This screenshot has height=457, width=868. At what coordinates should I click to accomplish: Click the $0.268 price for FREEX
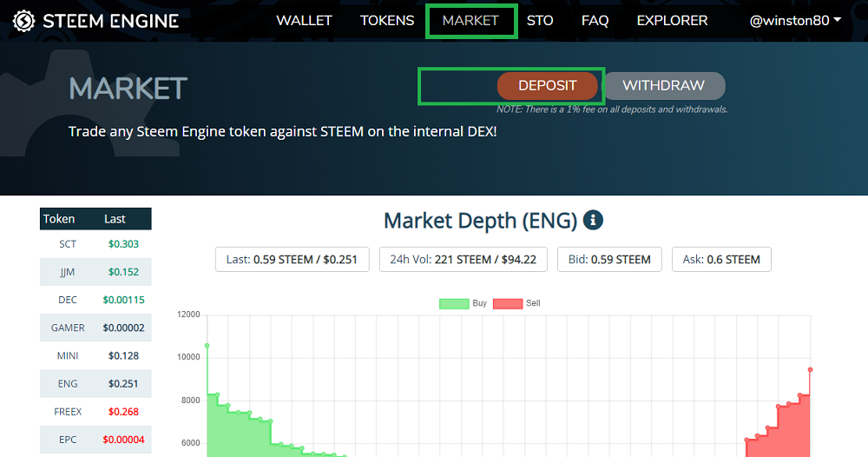[123, 412]
